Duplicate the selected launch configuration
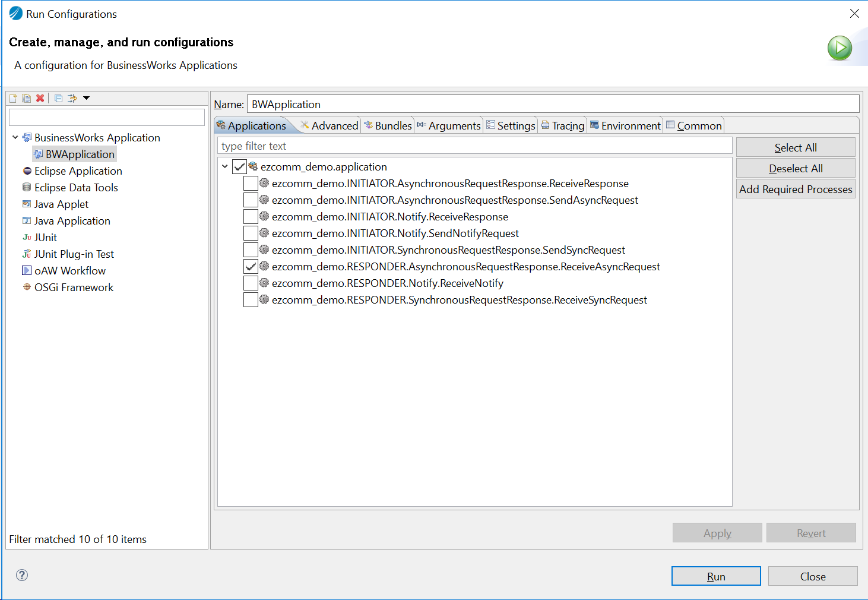The image size is (868, 600). 26,99
